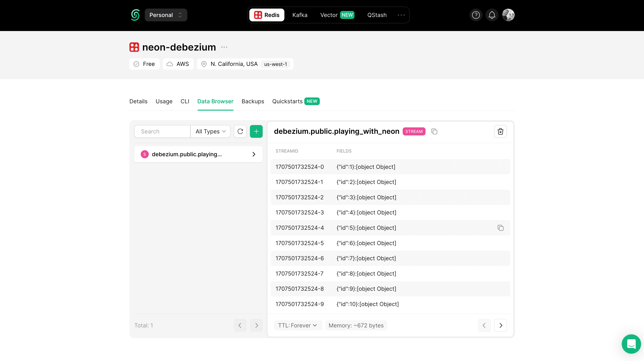Open the Intercom chat bubble
Viewport: 644px width, 361px height.
tap(631, 344)
